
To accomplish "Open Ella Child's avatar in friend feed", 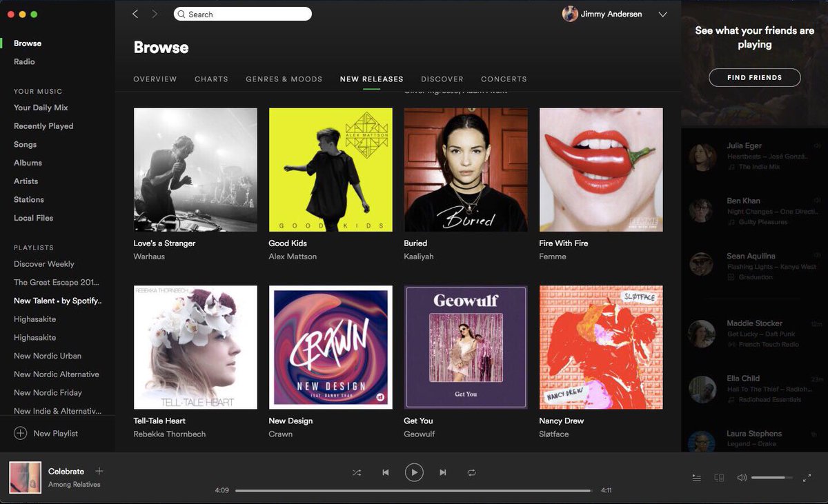I will [x=702, y=389].
